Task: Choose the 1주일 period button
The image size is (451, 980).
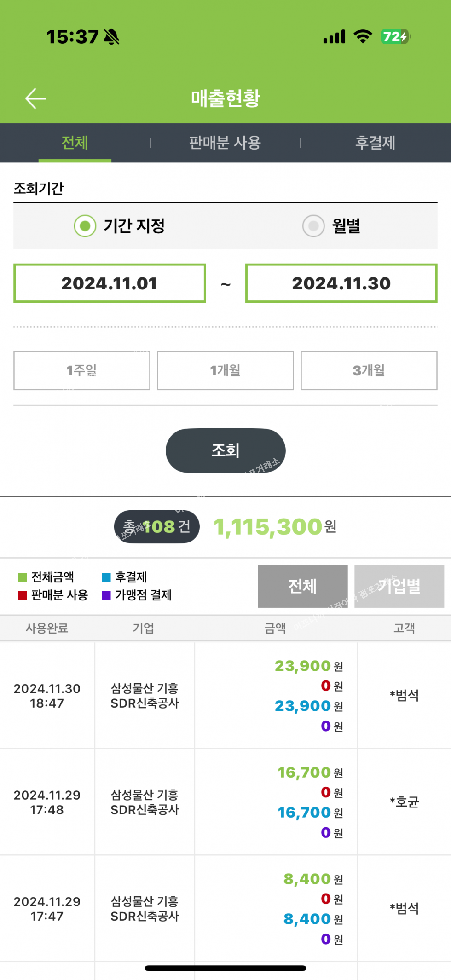Action: pyautogui.click(x=82, y=370)
